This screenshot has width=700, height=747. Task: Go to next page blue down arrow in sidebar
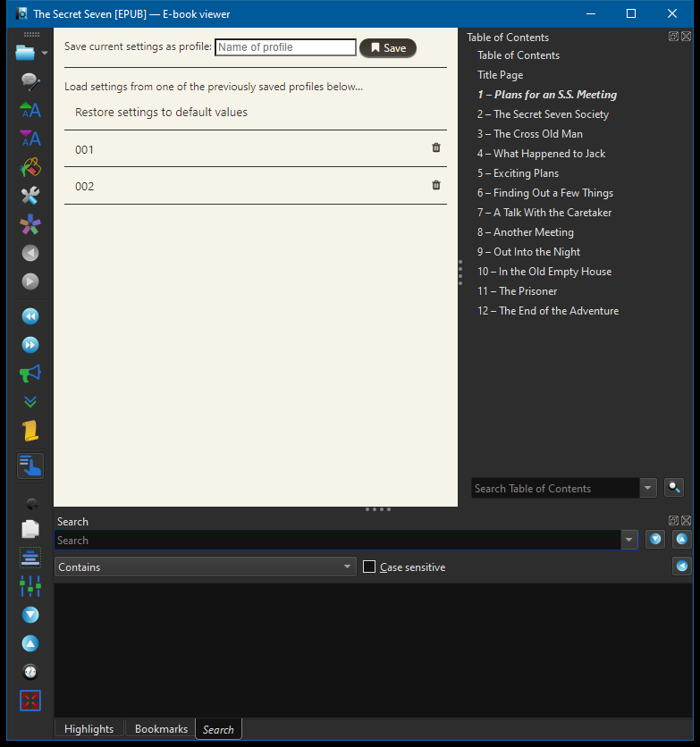pyautogui.click(x=30, y=615)
